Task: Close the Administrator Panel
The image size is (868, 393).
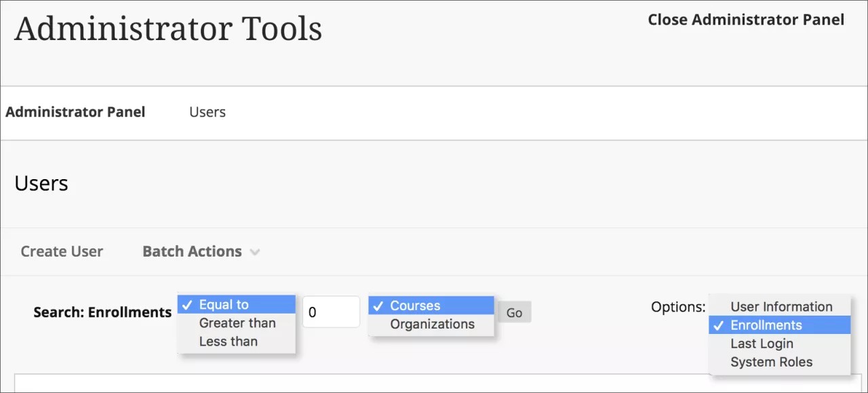Action: [x=745, y=20]
